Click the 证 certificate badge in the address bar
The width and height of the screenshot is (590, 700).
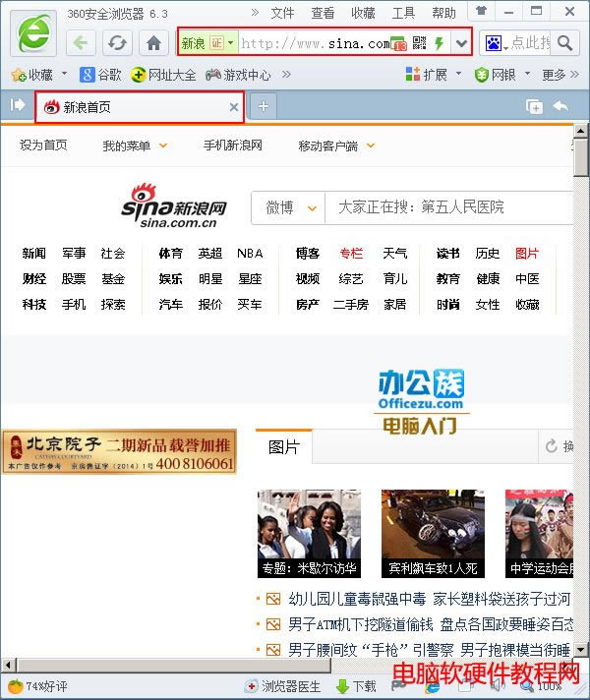coord(216,43)
